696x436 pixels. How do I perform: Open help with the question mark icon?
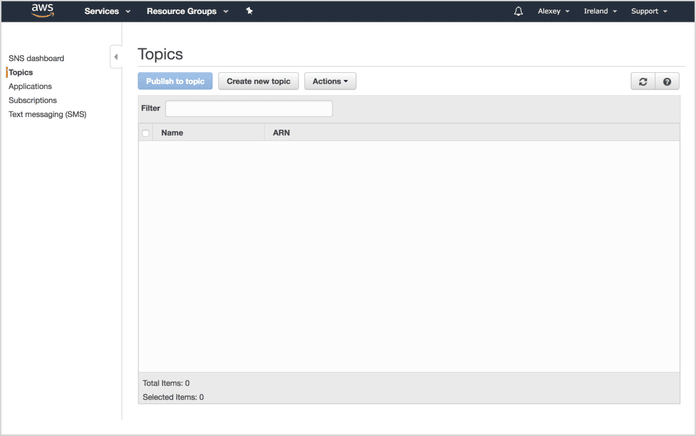click(x=667, y=82)
